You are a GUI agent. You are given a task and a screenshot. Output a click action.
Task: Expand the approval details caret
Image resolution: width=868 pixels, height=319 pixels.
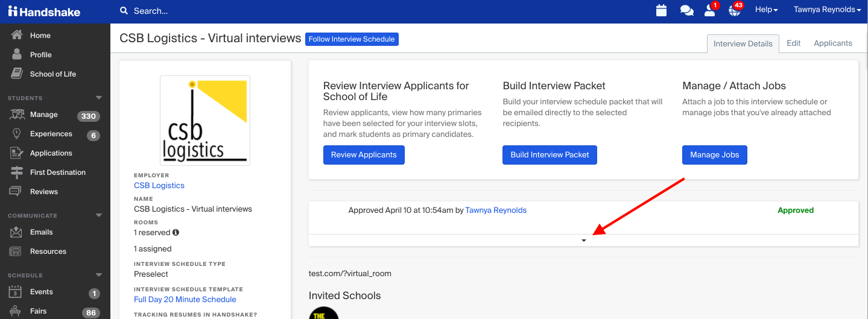(583, 241)
